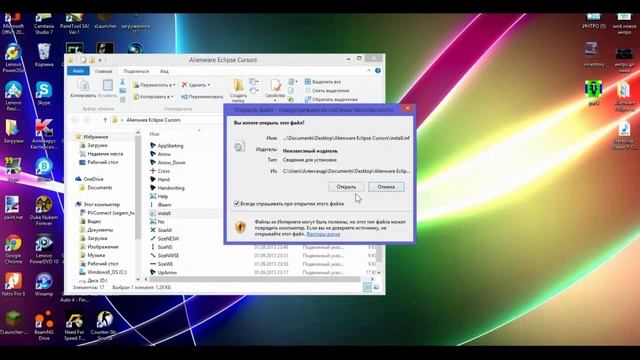Click the Отмена button in security dialog
The width and height of the screenshot is (640, 360).
[386, 187]
